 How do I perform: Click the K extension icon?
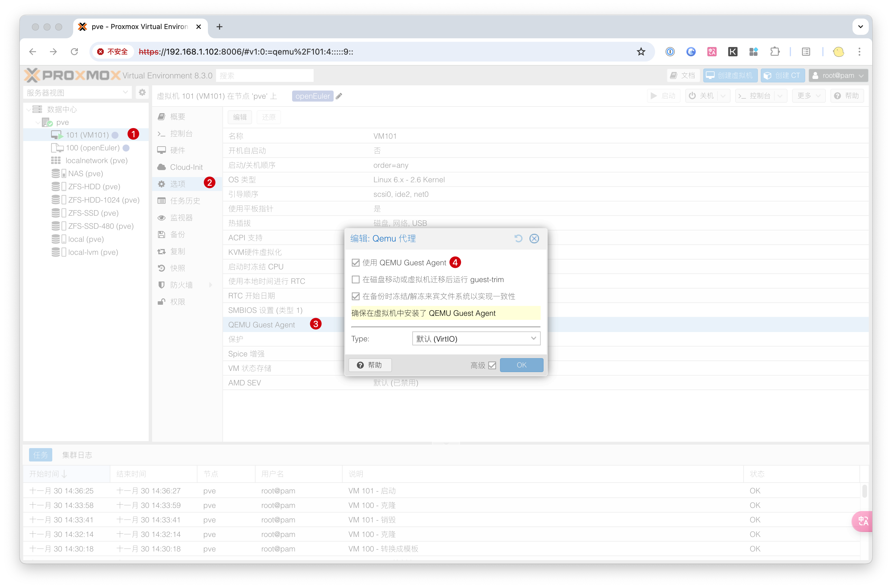(x=733, y=51)
